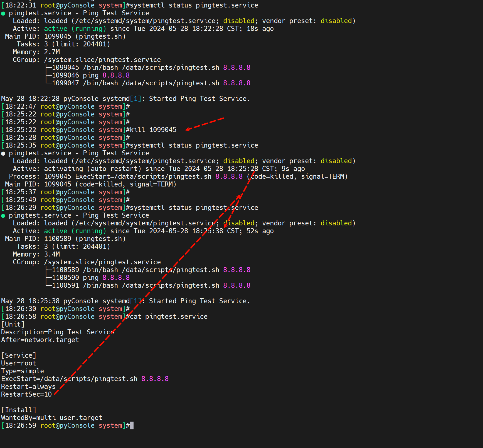Select the [Unit] section header
The height and width of the screenshot is (448, 483).
13,324
